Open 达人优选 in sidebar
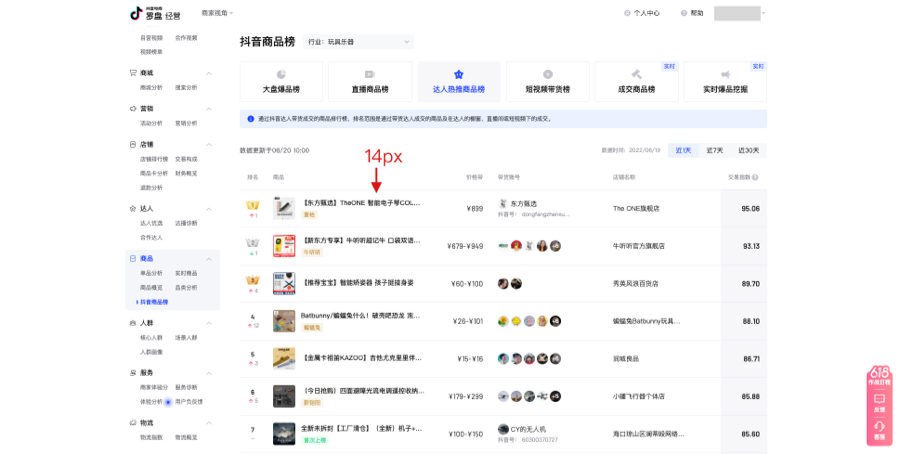The image size is (900, 454). [x=152, y=223]
